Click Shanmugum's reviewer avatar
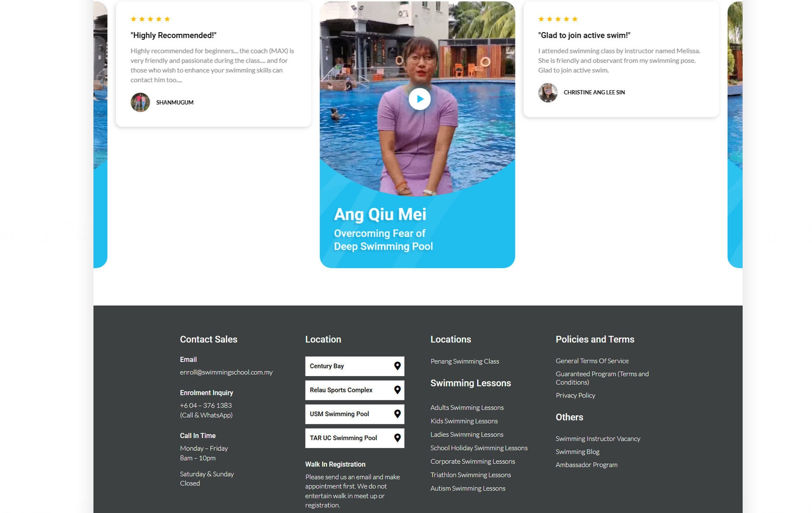This screenshot has height=513, width=812. (140, 102)
